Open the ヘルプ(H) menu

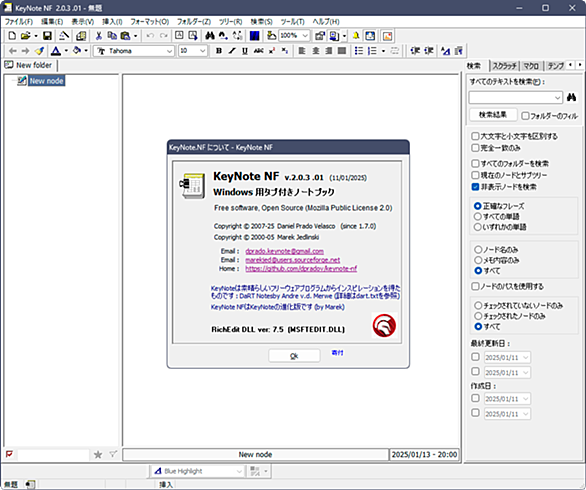(326, 22)
